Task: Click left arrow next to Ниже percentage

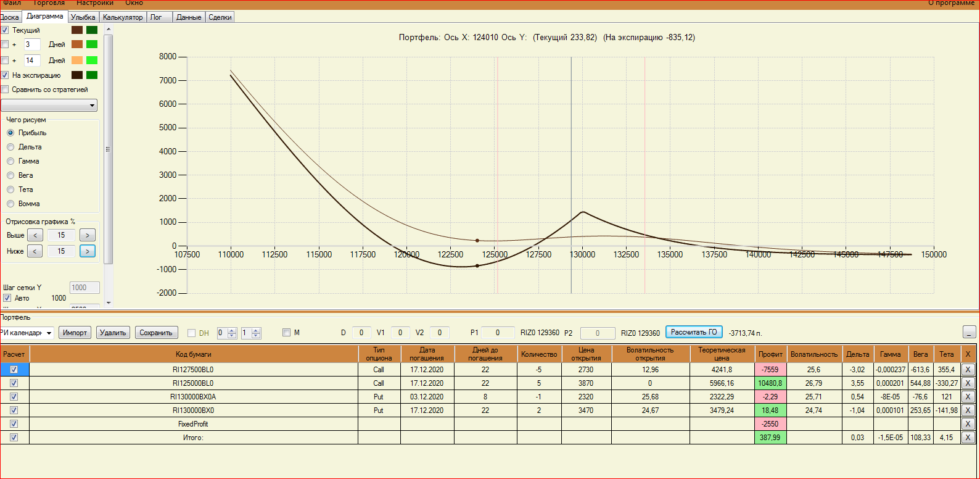Action: coord(35,251)
